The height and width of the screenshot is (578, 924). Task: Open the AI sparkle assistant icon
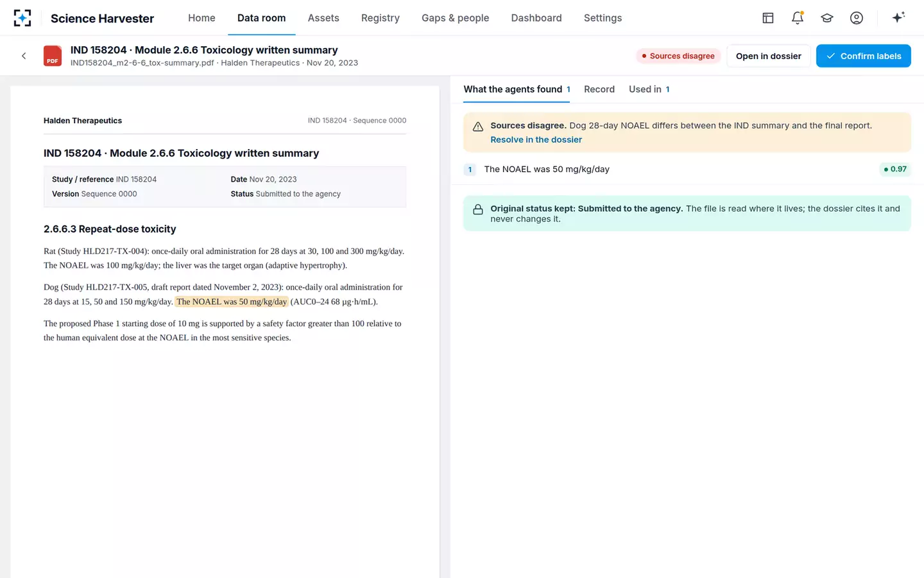pyautogui.click(x=898, y=17)
